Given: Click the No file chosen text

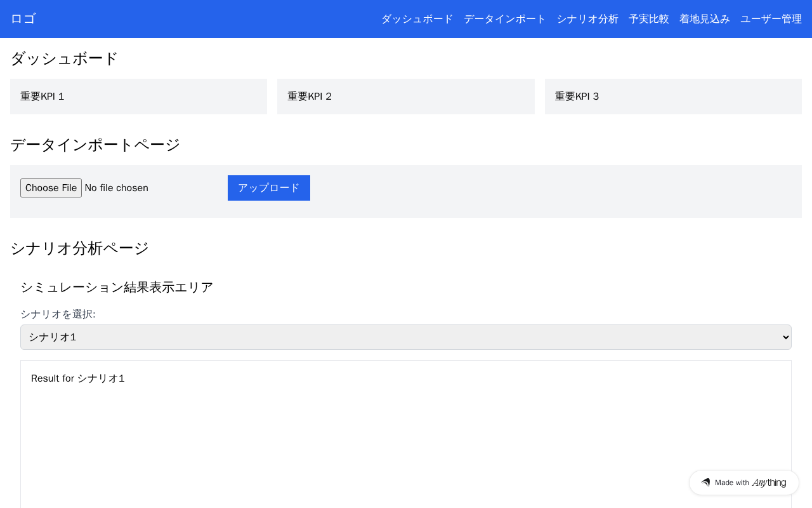Looking at the screenshot, I should (x=116, y=188).
